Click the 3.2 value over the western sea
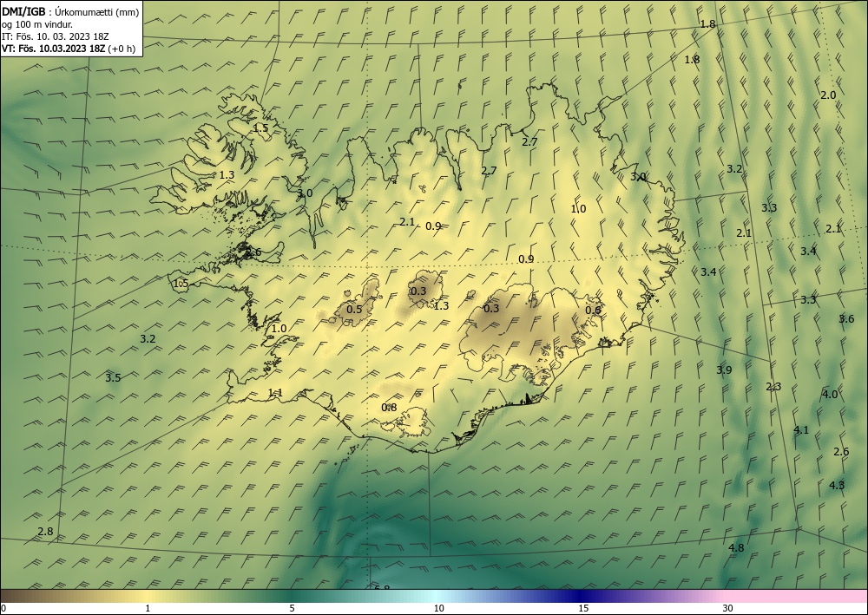Image resolution: width=868 pixels, height=615 pixels. coord(148,339)
